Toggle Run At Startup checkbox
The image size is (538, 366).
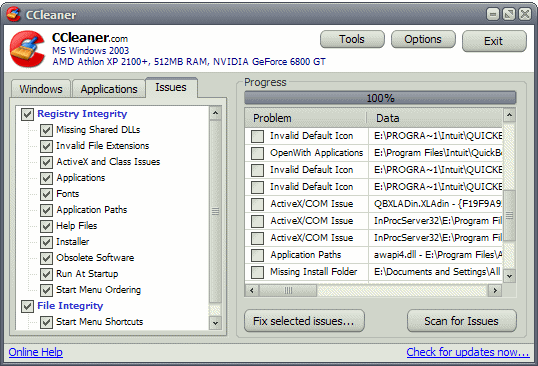[46, 274]
